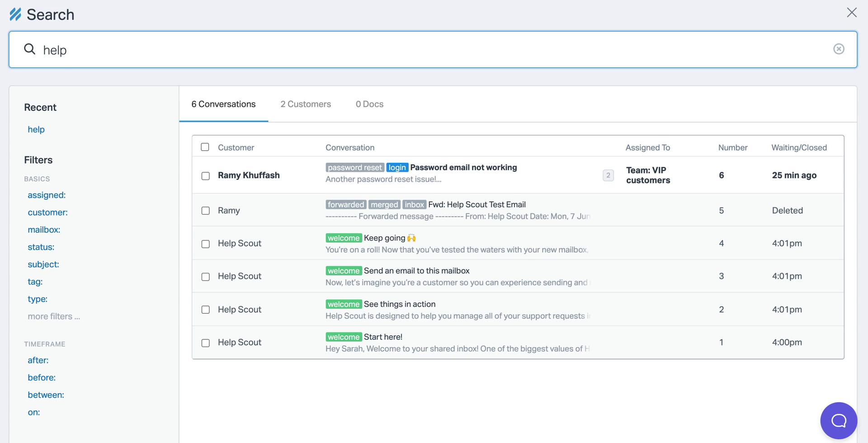Apply the type: filter
This screenshot has height=443, width=868.
tap(38, 299)
